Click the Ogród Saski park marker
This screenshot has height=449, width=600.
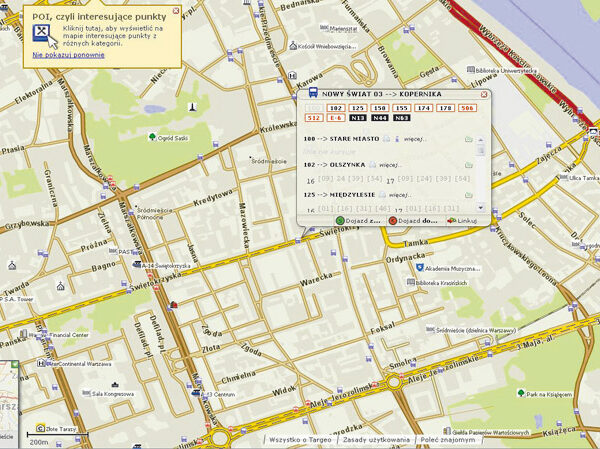point(152,137)
